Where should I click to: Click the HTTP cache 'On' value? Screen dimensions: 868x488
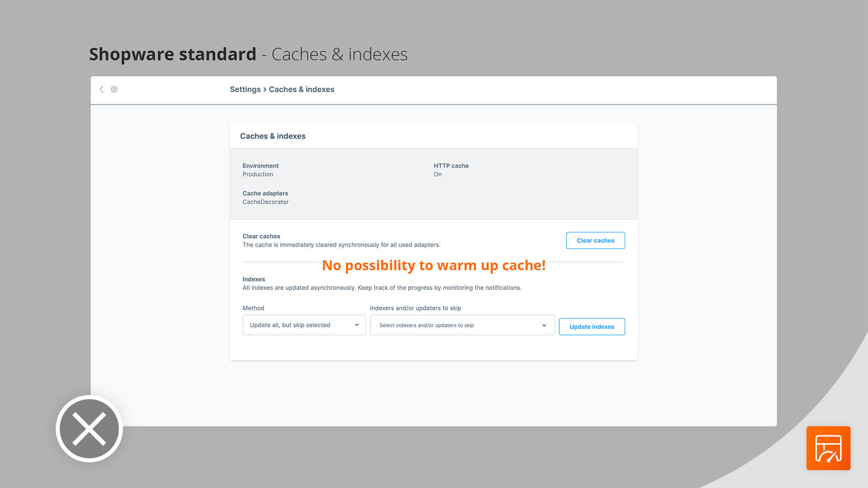[438, 174]
